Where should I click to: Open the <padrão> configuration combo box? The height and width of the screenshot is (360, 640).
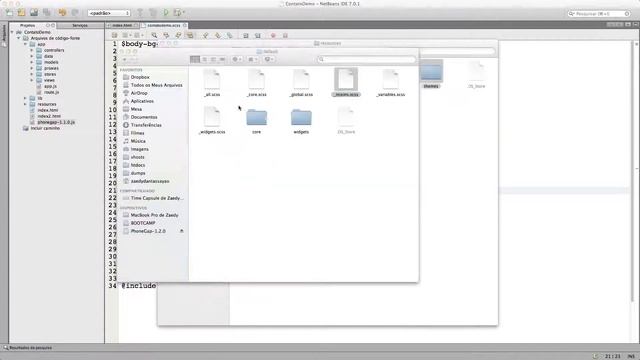[x=109, y=13]
